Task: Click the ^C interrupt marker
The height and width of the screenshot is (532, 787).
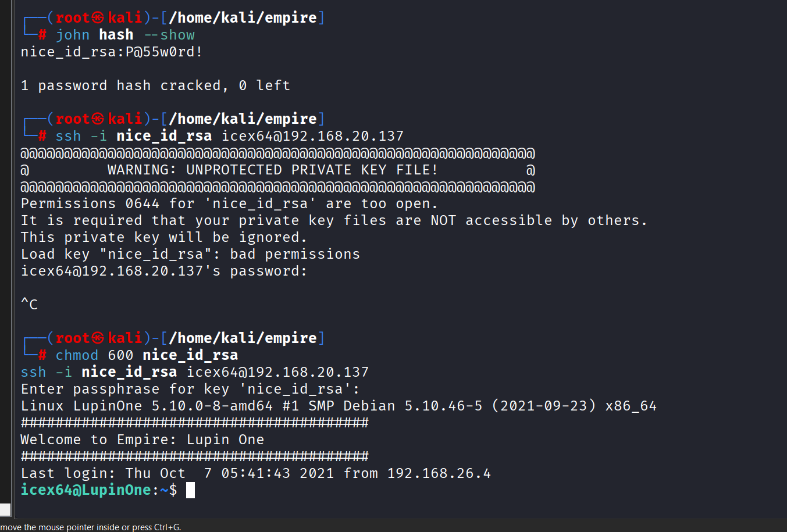Action: coord(29,304)
